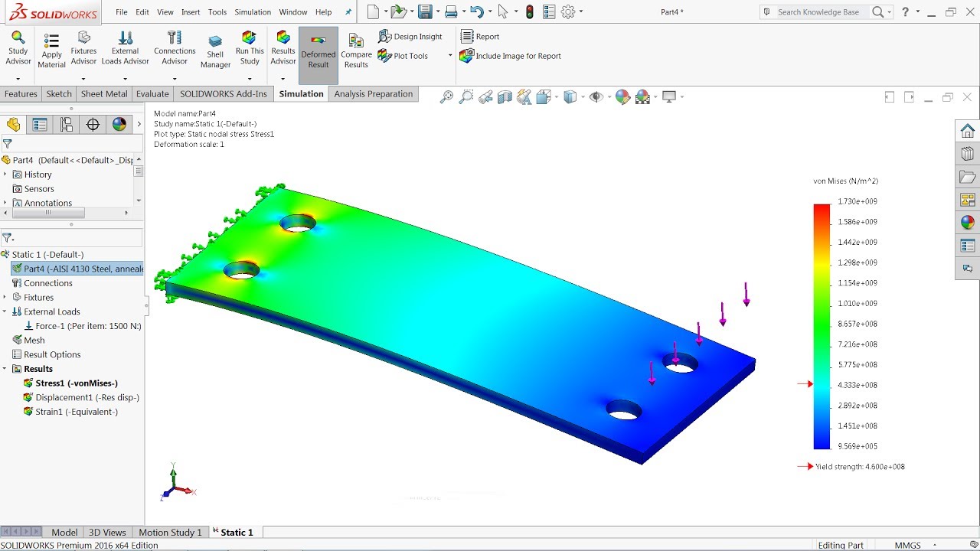Open the Plot Tools dropdown arrow
This screenshot has height=551, width=980.
[449, 56]
